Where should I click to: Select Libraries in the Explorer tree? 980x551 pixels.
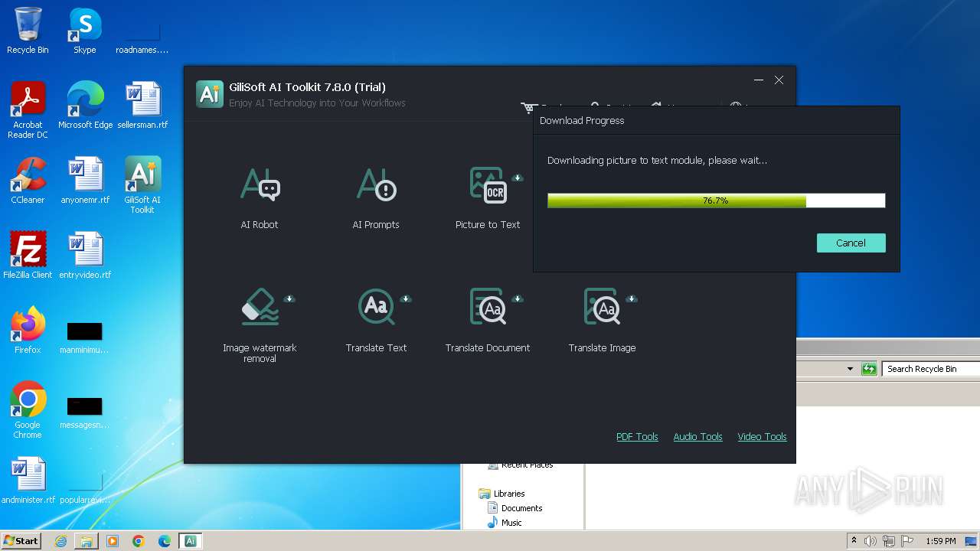501,494
